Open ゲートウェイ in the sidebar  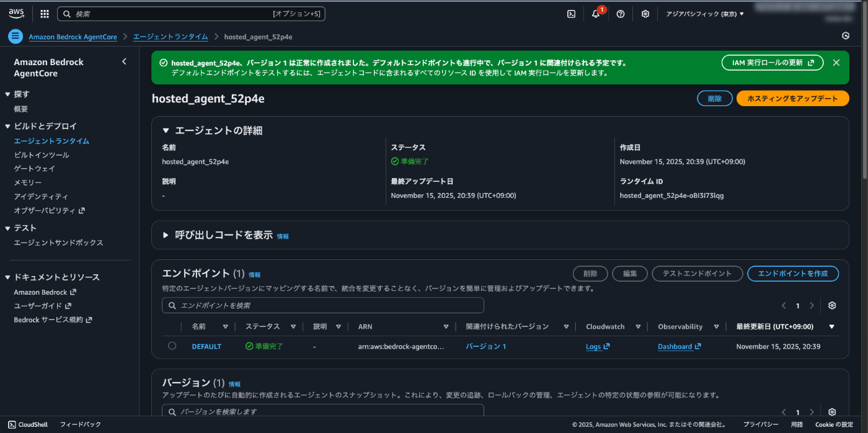pyautogui.click(x=35, y=169)
